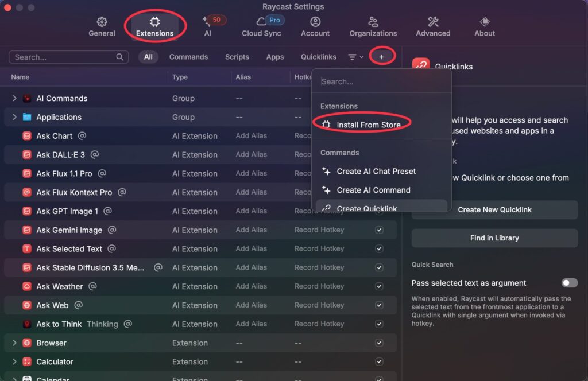This screenshot has width=588, height=381.
Task: Click Create New Quicklink button
Action: point(494,210)
